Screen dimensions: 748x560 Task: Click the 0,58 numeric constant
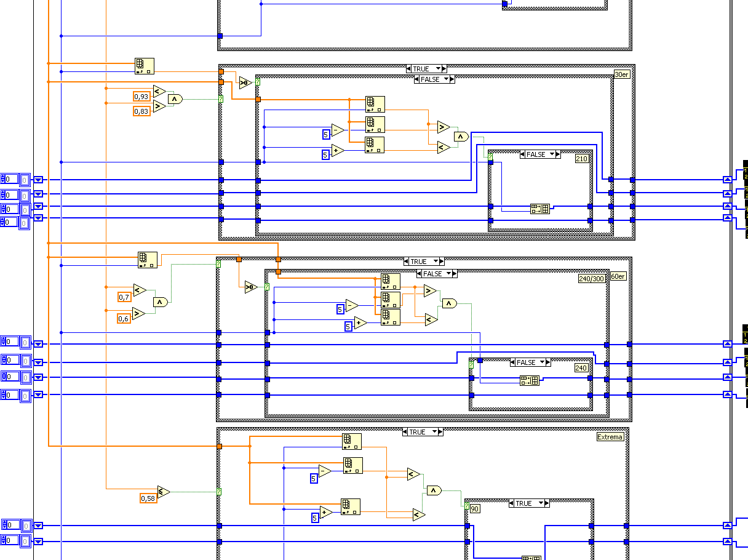click(x=148, y=498)
